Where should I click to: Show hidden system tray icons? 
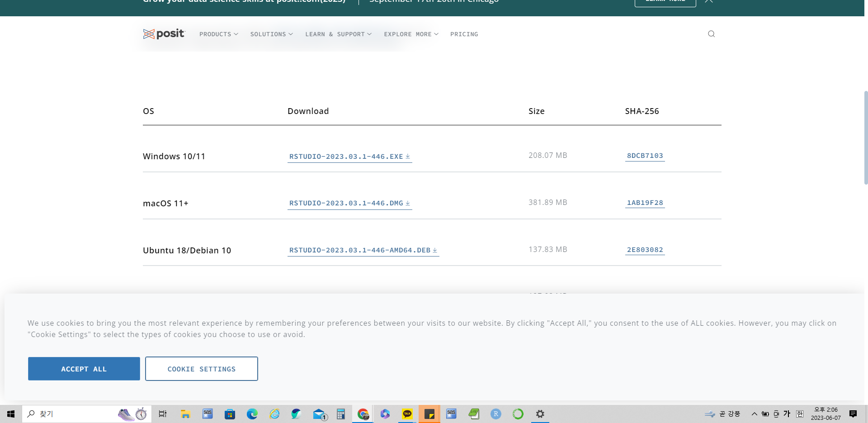(x=754, y=414)
